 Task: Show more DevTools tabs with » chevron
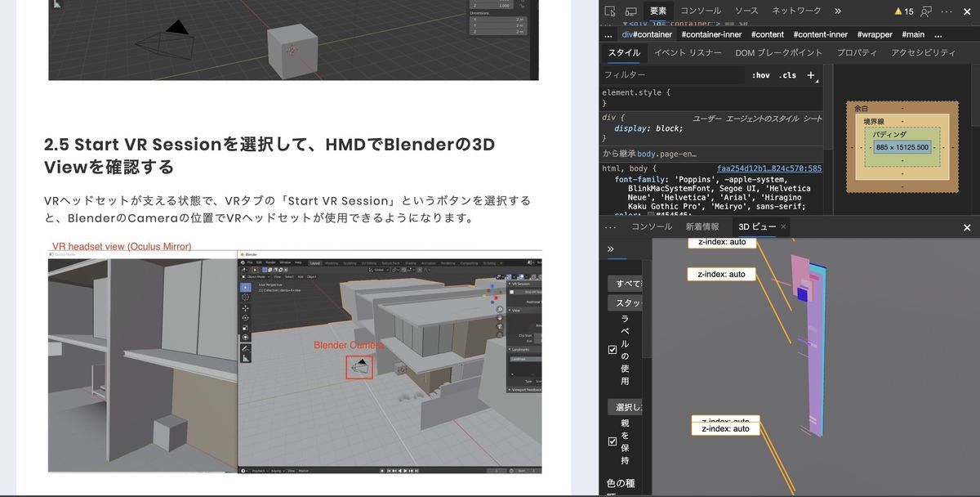point(838,11)
